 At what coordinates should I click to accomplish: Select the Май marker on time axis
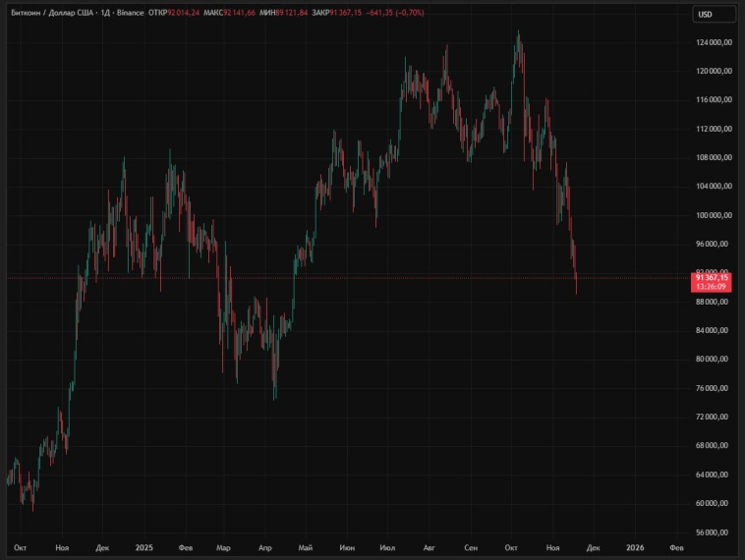[305, 547]
